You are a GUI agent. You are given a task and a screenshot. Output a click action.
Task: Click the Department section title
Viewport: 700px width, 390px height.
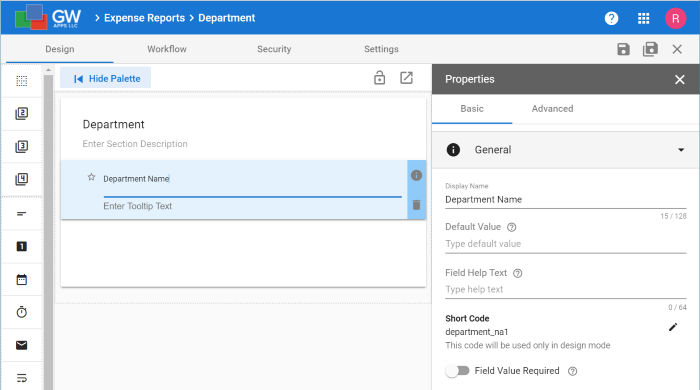point(113,124)
